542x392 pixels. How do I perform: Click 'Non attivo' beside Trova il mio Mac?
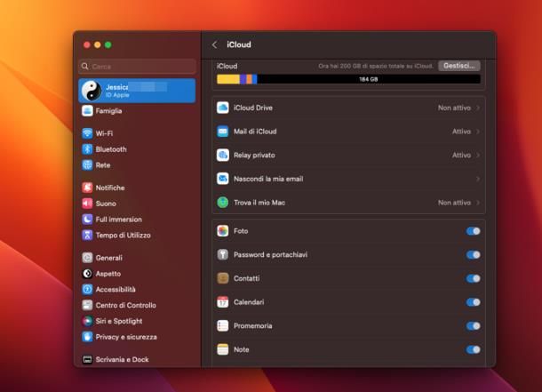(454, 203)
